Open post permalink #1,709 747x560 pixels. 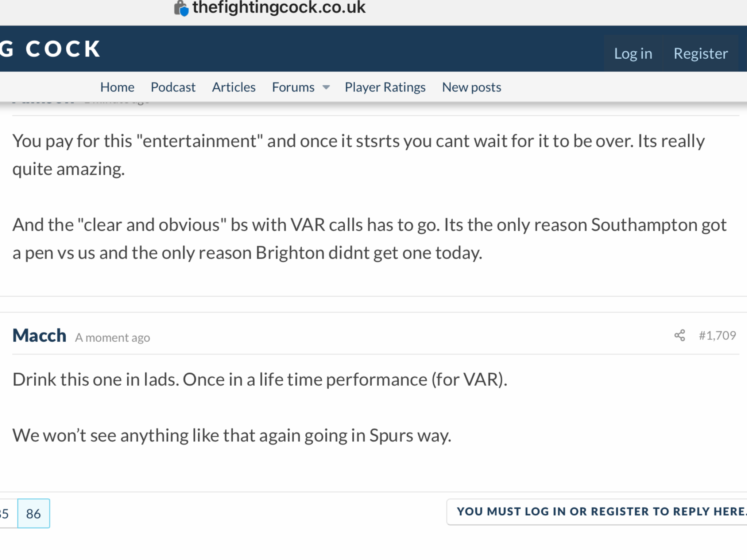coord(717,335)
